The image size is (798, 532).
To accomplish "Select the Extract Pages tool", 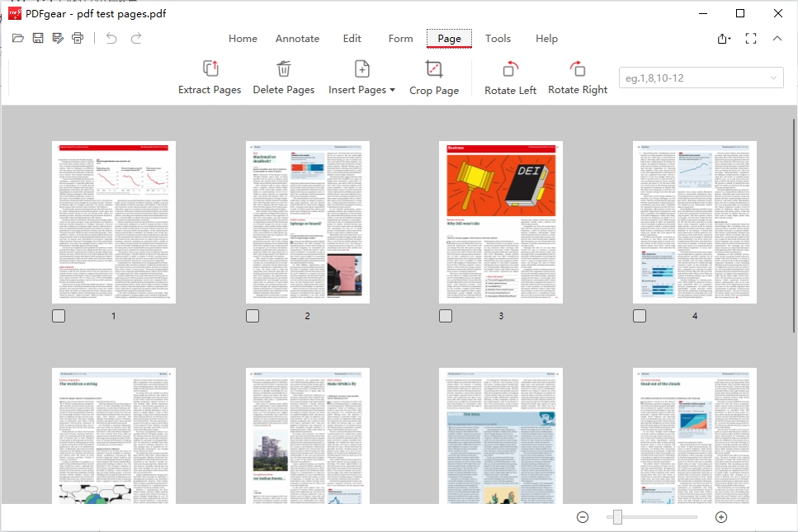I will coord(210,77).
